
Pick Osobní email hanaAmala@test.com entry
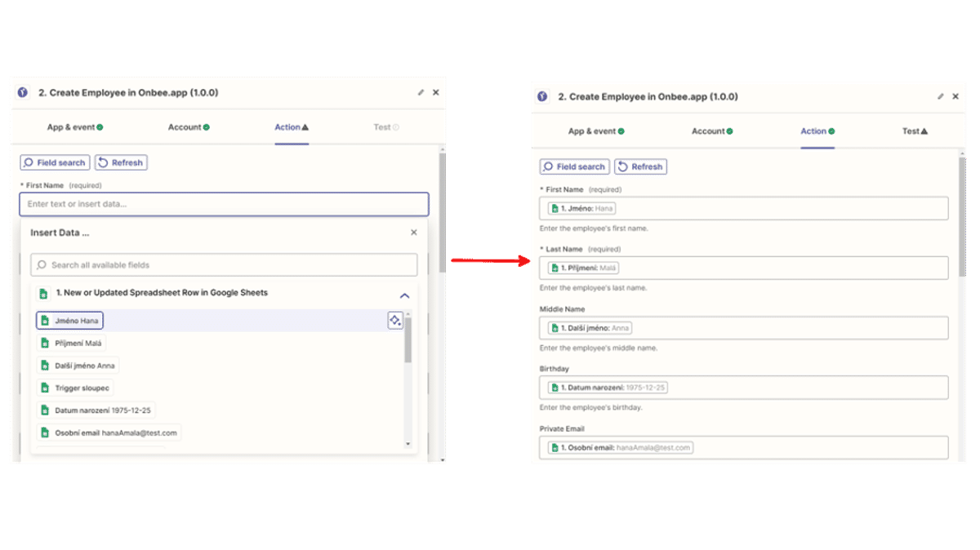(x=108, y=432)
